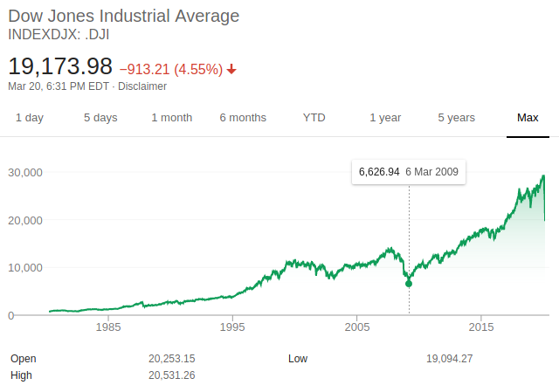
Task: Click the 1985 x-axis label
Action: [x=108, y=327]
